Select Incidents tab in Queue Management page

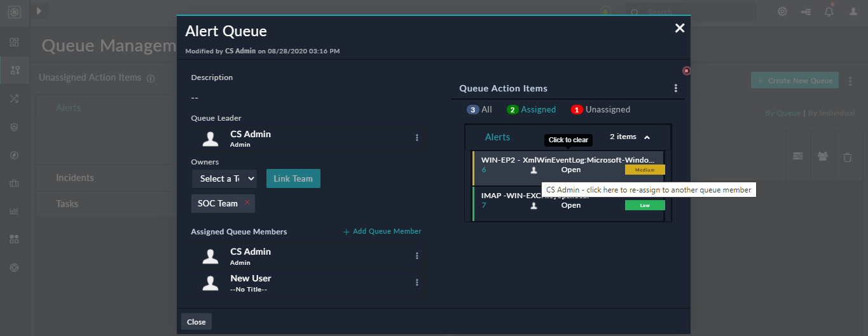tap(75, 178)
